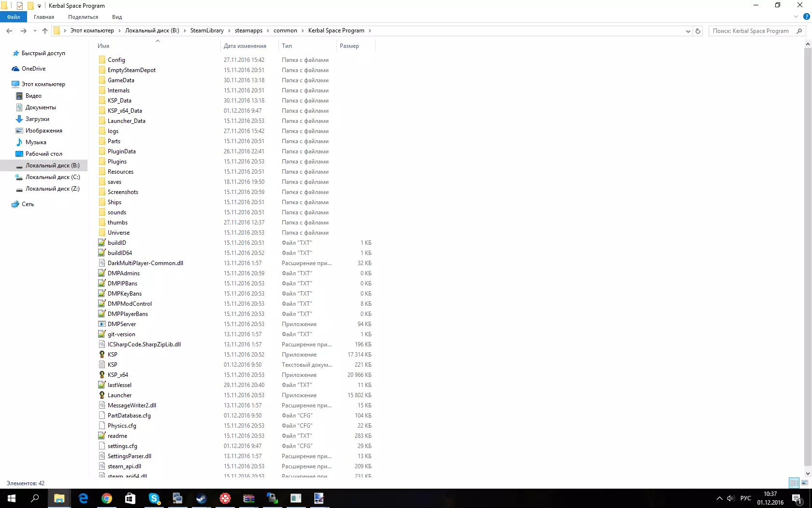This screenshot has width=812, height=508.
Task: Open the taskbar clock and date
Action: coord(770,498)
